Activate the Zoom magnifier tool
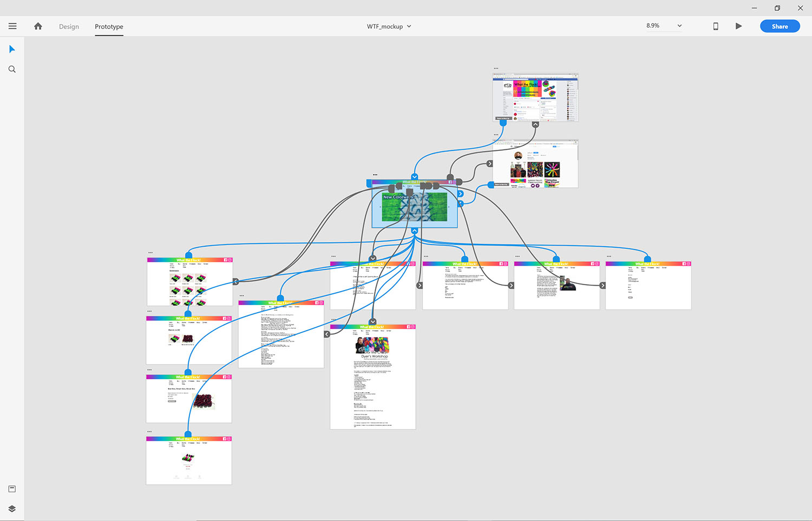812x521 pixels. 12,69
